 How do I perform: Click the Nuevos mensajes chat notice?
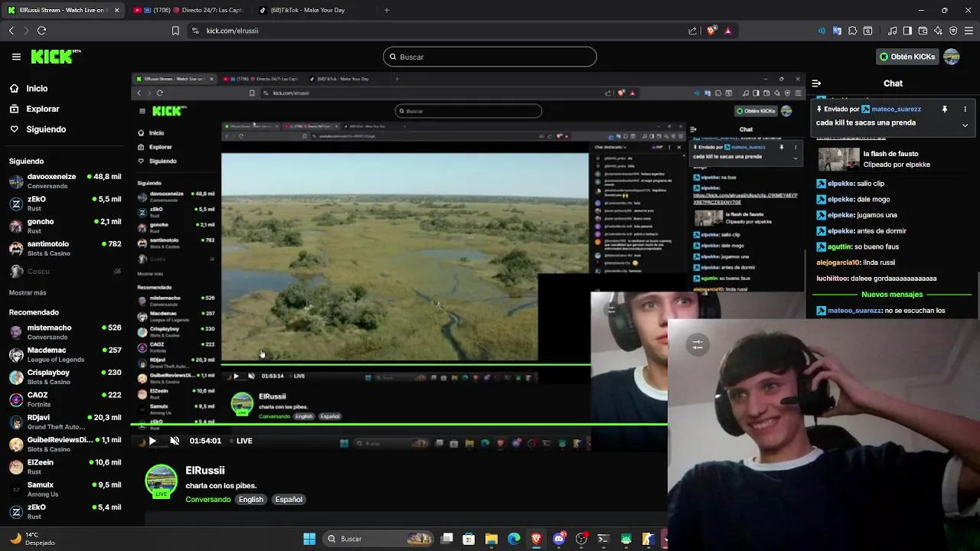(892, 295)
